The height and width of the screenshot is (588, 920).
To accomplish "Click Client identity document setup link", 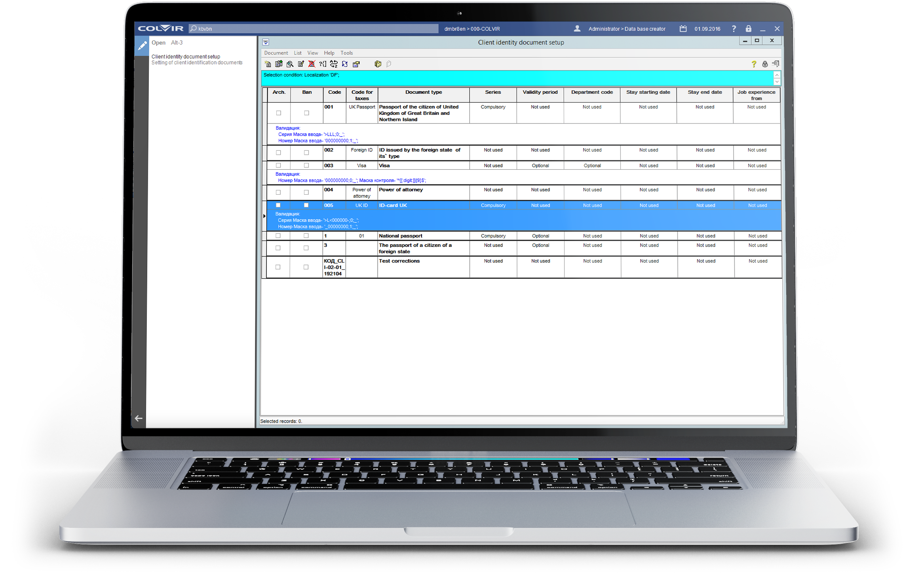I will click(x=186, y=57).
